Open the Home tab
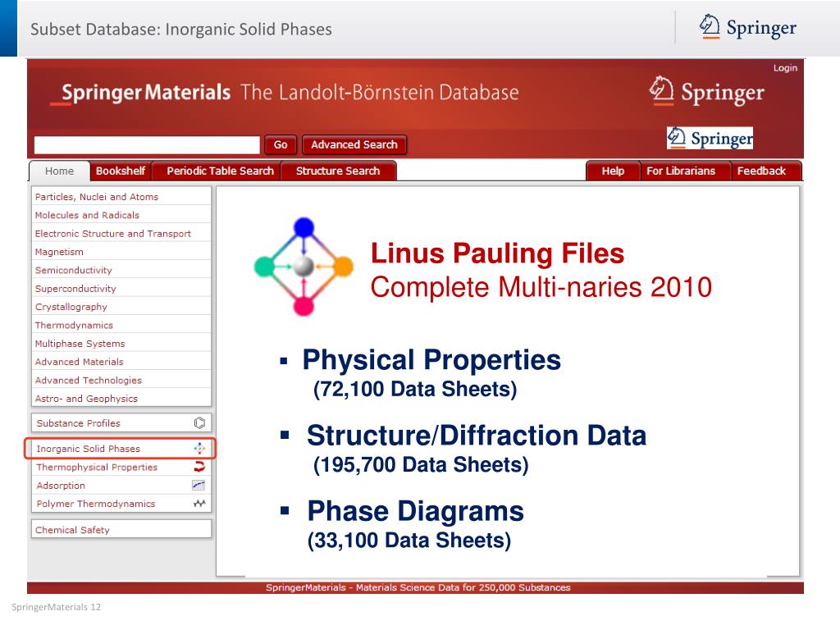The image size is (840, 630). click(x=59, y=171)
